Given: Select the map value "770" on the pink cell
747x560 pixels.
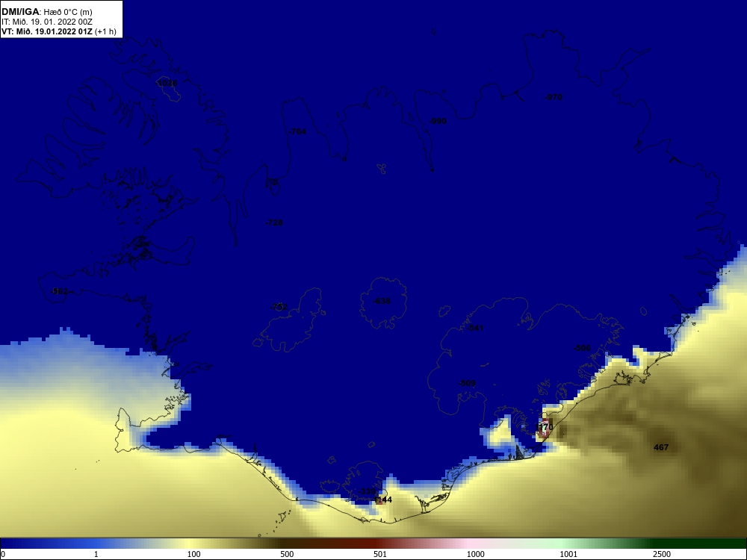Looking at the screenshot, I should [545, 427].
